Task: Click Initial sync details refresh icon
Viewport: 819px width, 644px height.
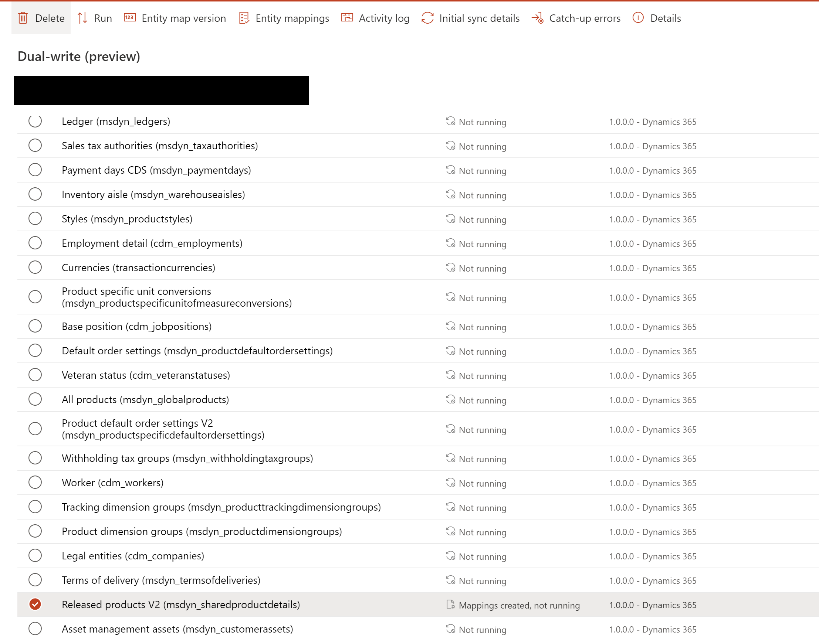Action: click(427, 18)
